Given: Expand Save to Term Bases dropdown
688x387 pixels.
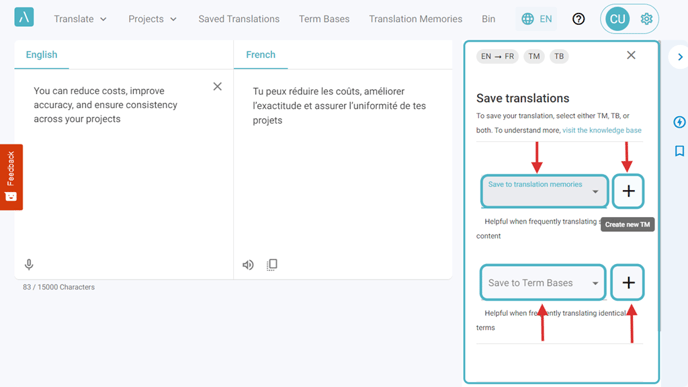Looking at the screenshot, I should (543, 283).
